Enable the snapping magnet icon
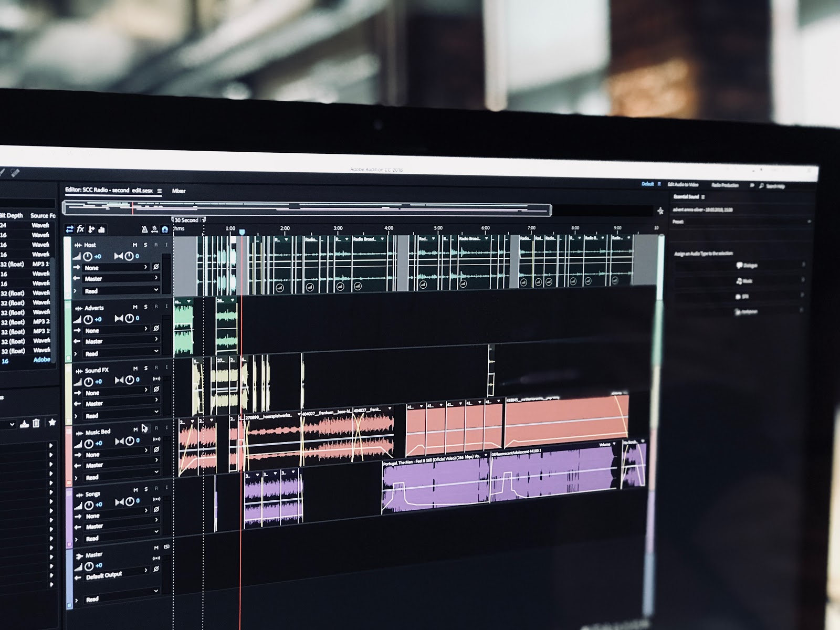This screenshot has height=630, width=840. pyautogui.click(x=164, y=229)
